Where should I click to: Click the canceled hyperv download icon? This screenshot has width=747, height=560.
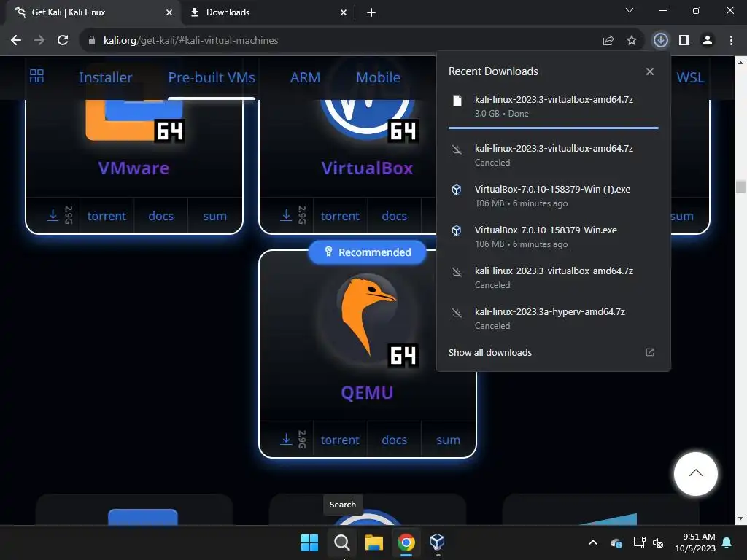(x=457, y=313)
